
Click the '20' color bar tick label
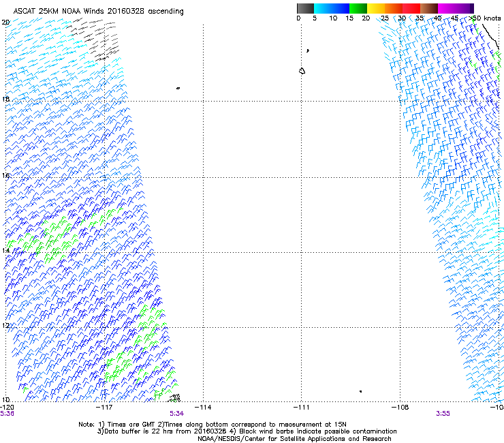(x=366, y=18)
